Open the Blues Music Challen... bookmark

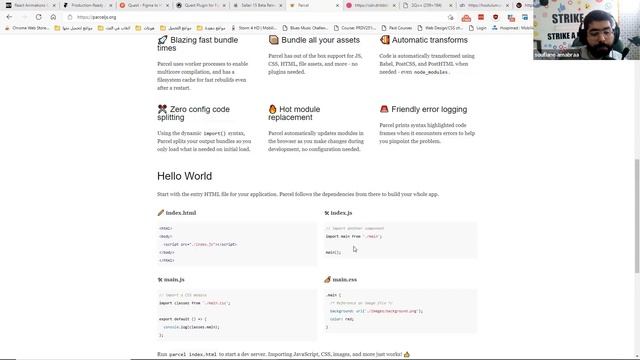pos(307,28)
